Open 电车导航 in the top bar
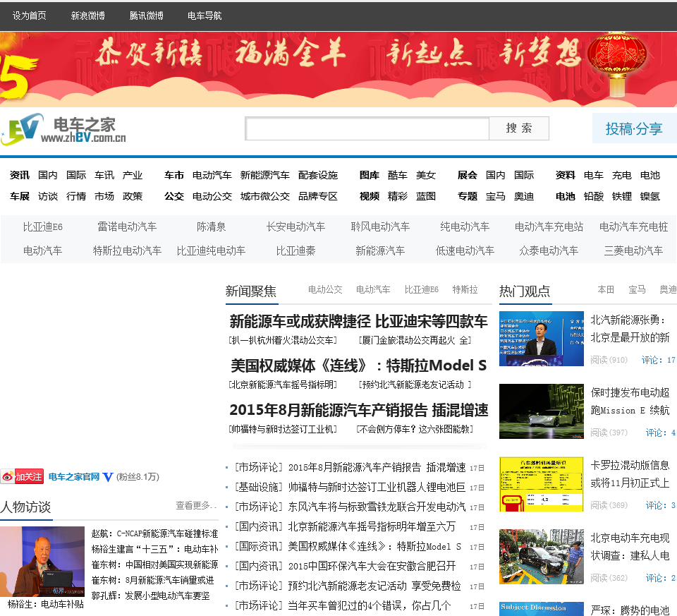The image size is (677, 616). 205,16
